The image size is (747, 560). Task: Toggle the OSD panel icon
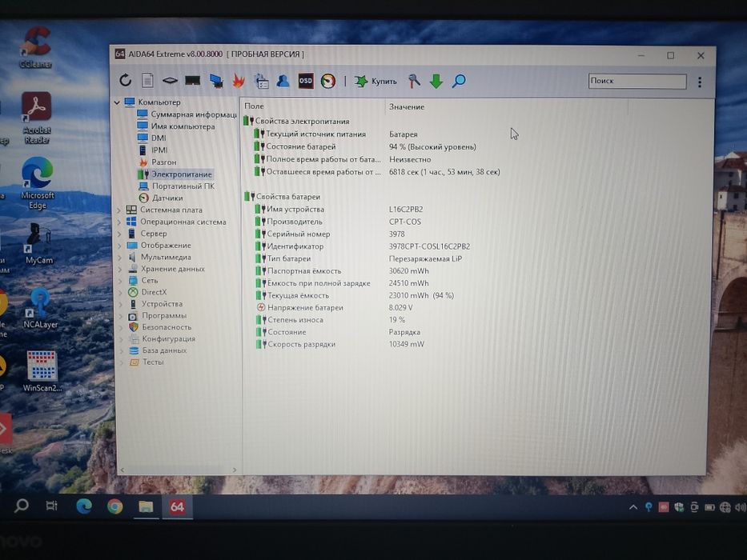(x=305, y=81)
